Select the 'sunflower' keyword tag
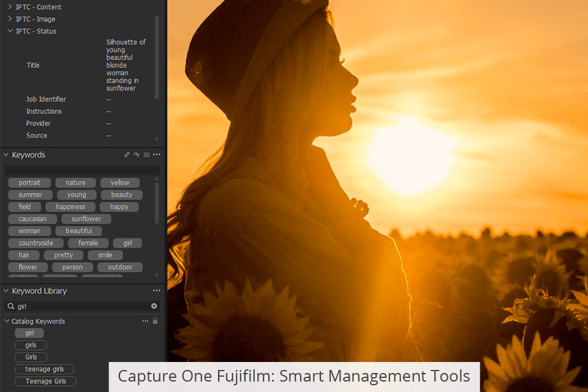The image size is (588, 392). point(86,219)
